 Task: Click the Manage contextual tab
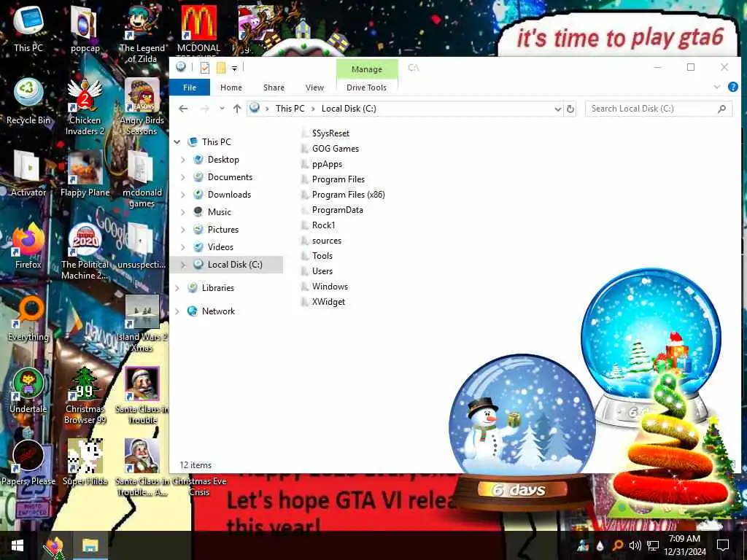pos(367,69)
